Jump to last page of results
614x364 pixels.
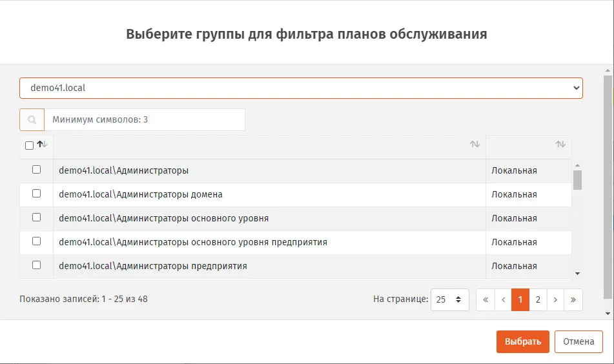pos(573,300)
